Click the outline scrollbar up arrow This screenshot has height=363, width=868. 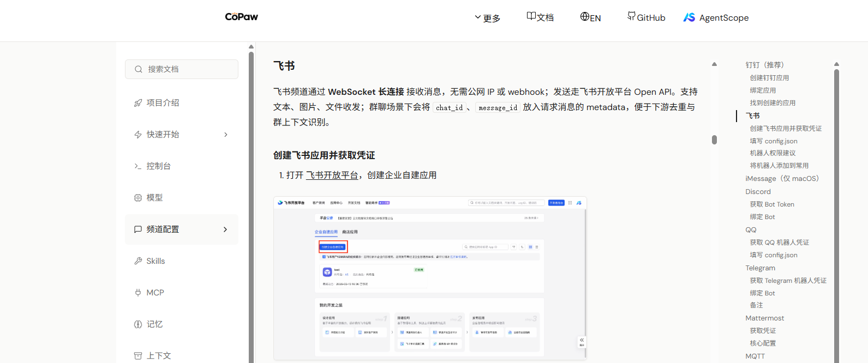836,64
